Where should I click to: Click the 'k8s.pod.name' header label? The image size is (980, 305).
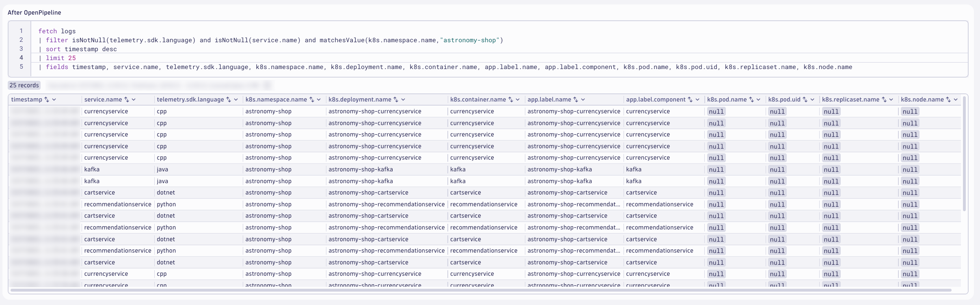coord(727,100)
